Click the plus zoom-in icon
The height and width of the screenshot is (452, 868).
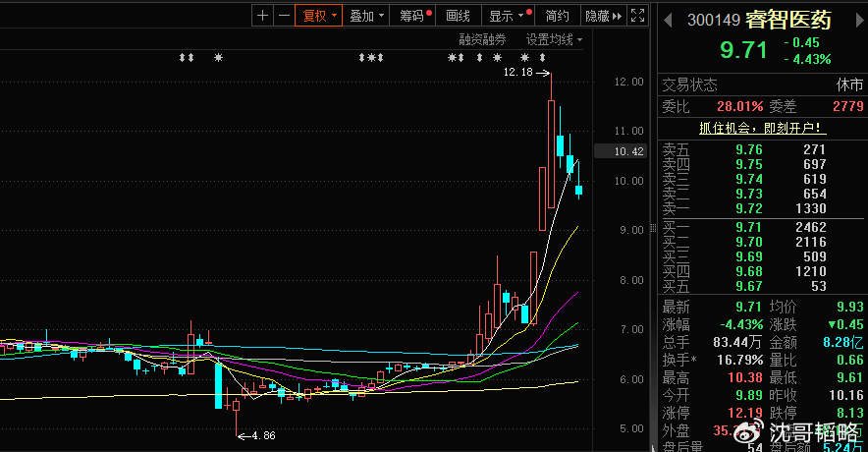(x=262, y=15)
